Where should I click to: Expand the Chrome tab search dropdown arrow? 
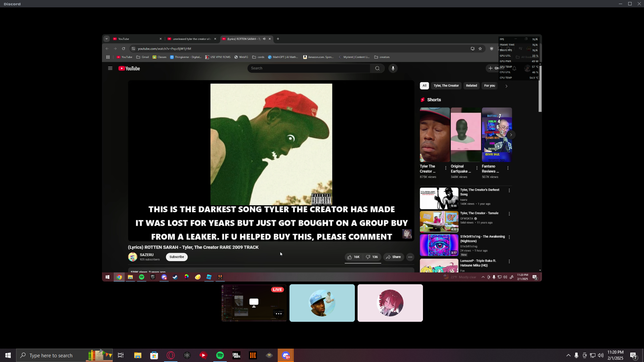click(107, 39)
